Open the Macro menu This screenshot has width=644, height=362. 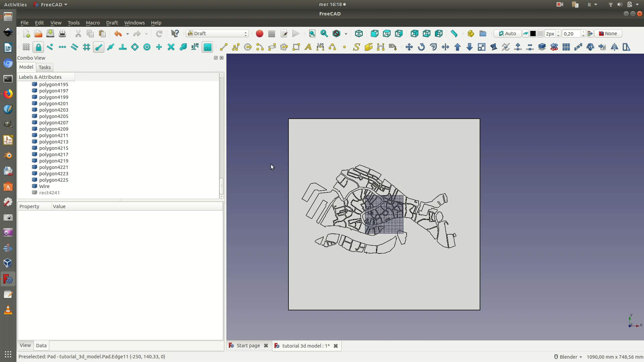tap(93, 23)
